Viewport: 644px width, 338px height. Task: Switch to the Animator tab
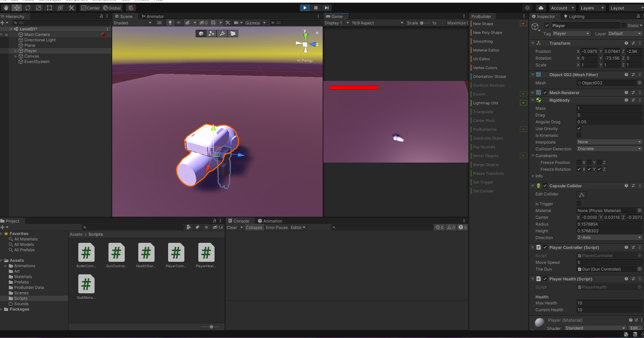(153, 16)
